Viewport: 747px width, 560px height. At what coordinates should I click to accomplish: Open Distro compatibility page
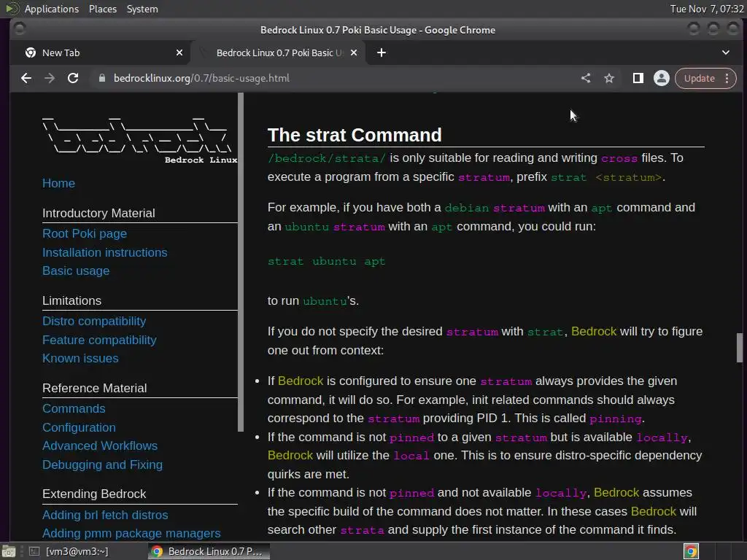(94, 321)
